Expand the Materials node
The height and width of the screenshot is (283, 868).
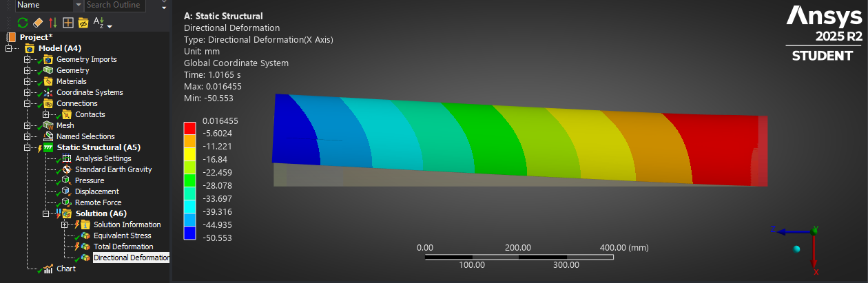(x=28, y=81)
